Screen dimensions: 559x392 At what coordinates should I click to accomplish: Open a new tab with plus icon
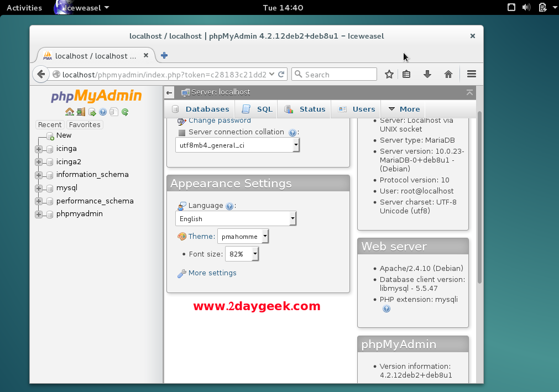[x=164, y=55]
